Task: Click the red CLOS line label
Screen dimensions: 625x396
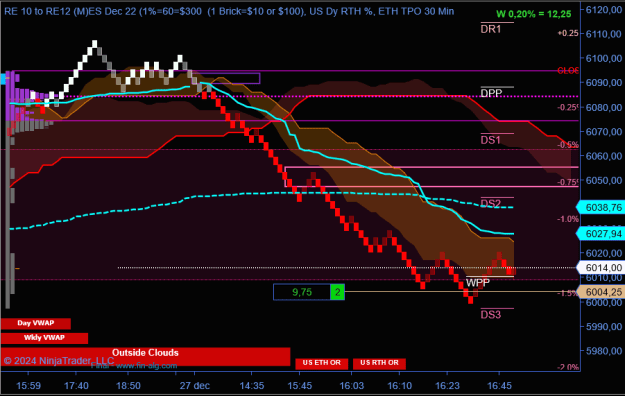Action: tap(568, 71)
